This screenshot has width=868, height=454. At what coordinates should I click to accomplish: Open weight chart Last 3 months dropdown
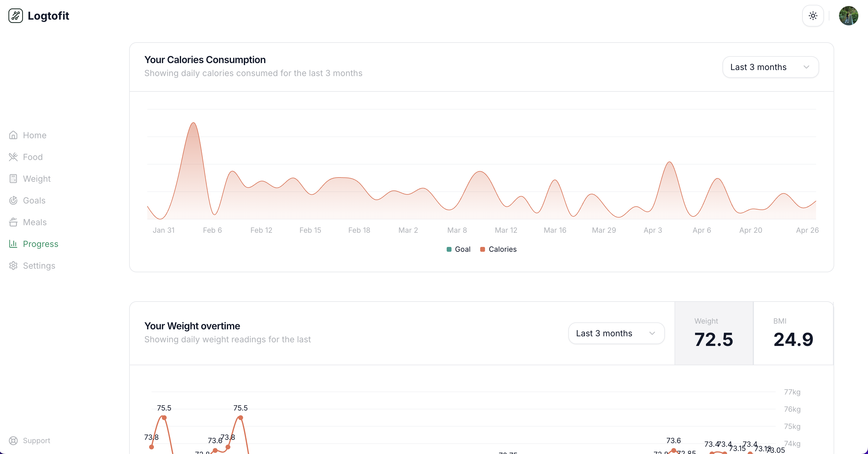(x=616, y=333)
